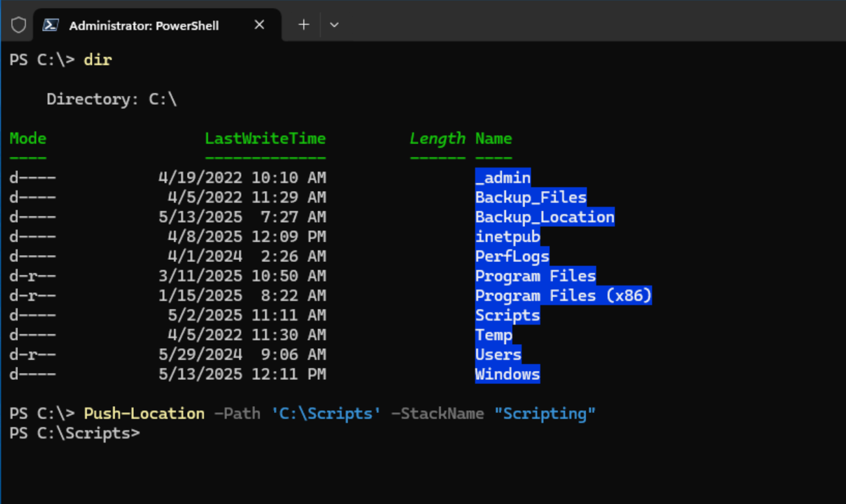Click the Users directory entry
846x504 pixels.
(498, 354)
